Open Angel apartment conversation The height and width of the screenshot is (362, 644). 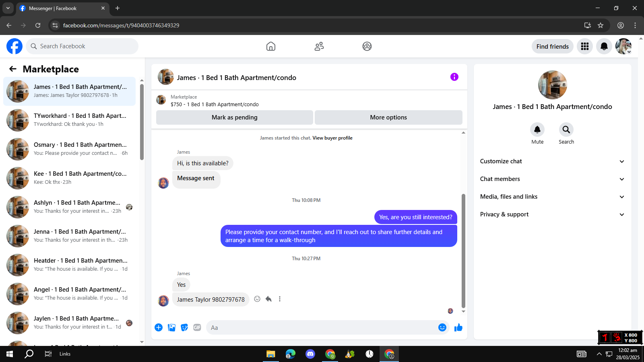point(69,294)
